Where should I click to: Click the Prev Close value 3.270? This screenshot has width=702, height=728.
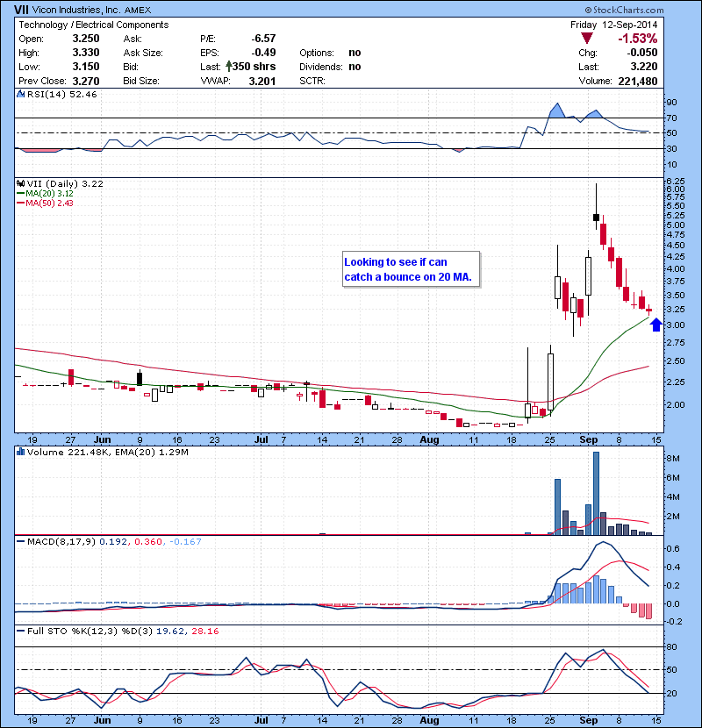pos(86,82)
